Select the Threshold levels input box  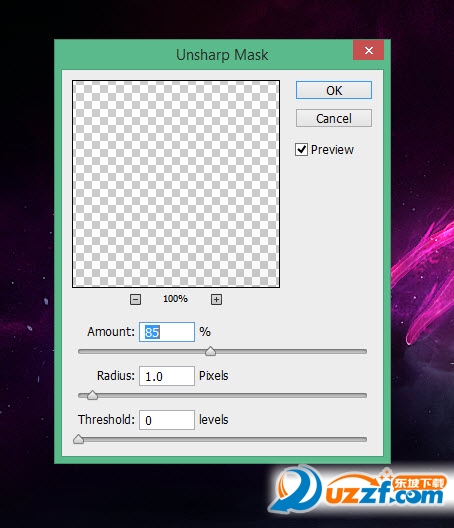167,420
